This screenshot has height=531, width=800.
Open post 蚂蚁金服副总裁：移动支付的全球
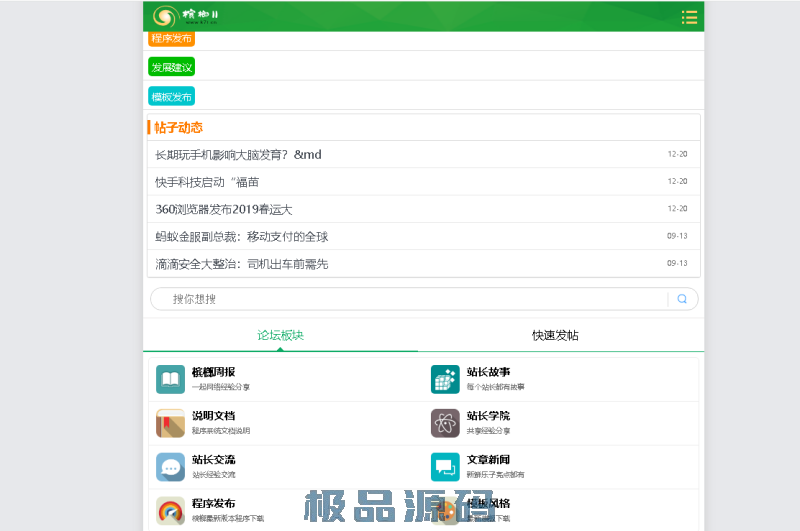coord(242,237)
